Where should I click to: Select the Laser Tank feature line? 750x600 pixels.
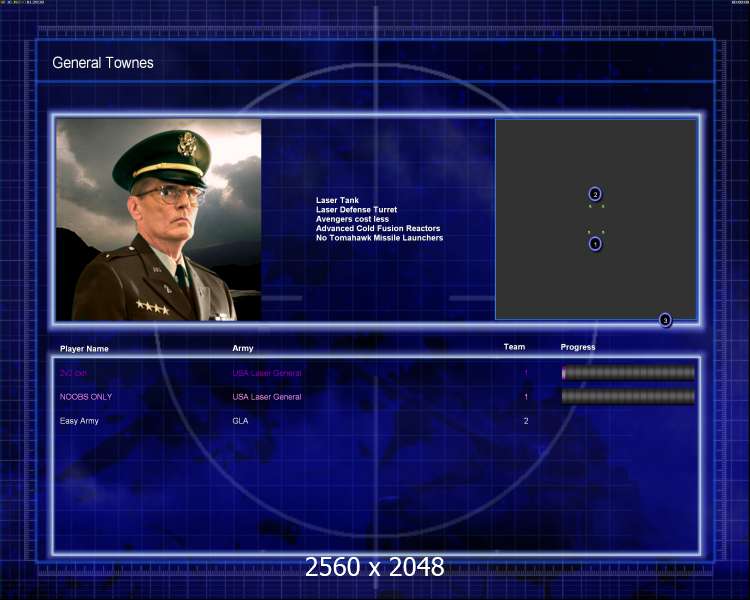tap(337, 200)
